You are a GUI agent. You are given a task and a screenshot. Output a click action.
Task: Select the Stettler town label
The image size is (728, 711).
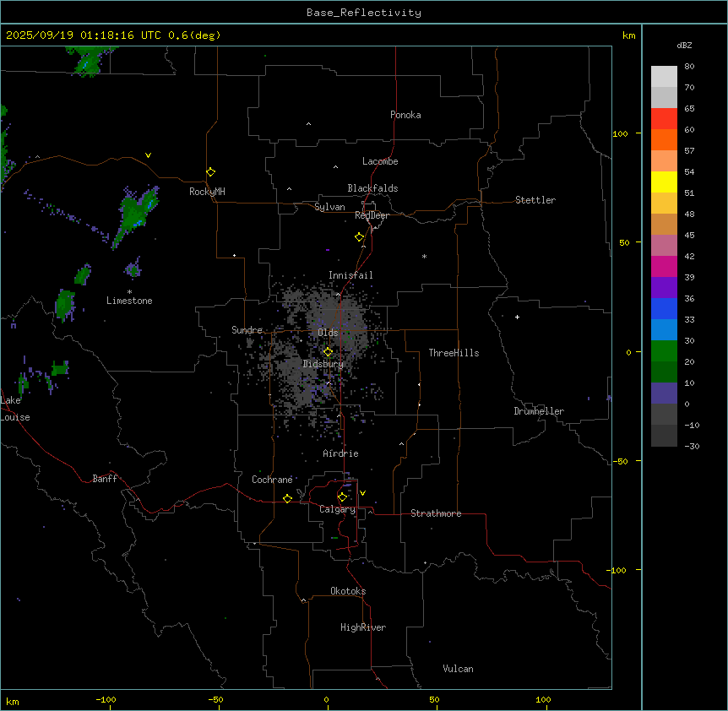(535, 200)
